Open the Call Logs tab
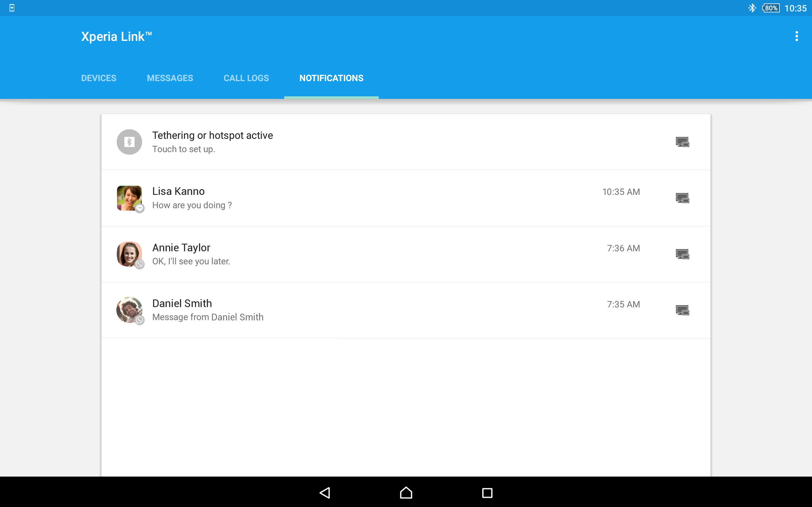The width and height of the screenshot is (812, 507). click(246, 78)
